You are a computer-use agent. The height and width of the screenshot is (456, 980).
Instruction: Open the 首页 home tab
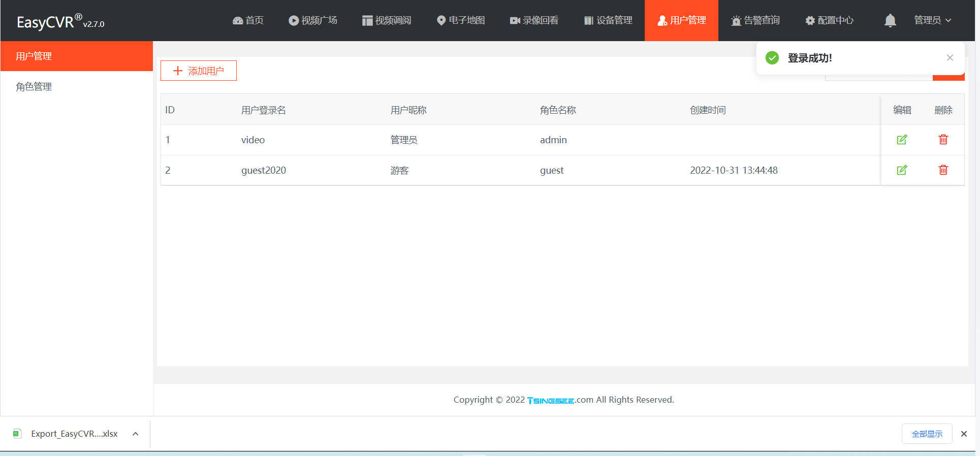(248, 20)
